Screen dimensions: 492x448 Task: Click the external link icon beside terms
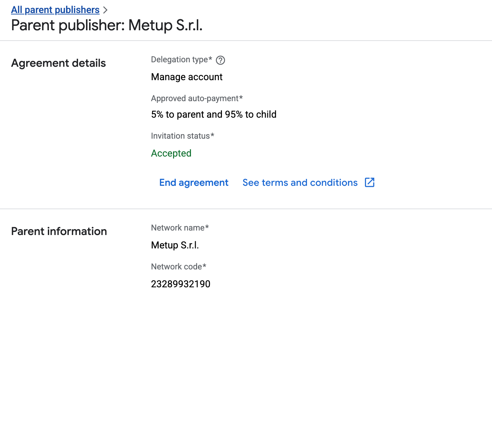[x=370, y=182]
